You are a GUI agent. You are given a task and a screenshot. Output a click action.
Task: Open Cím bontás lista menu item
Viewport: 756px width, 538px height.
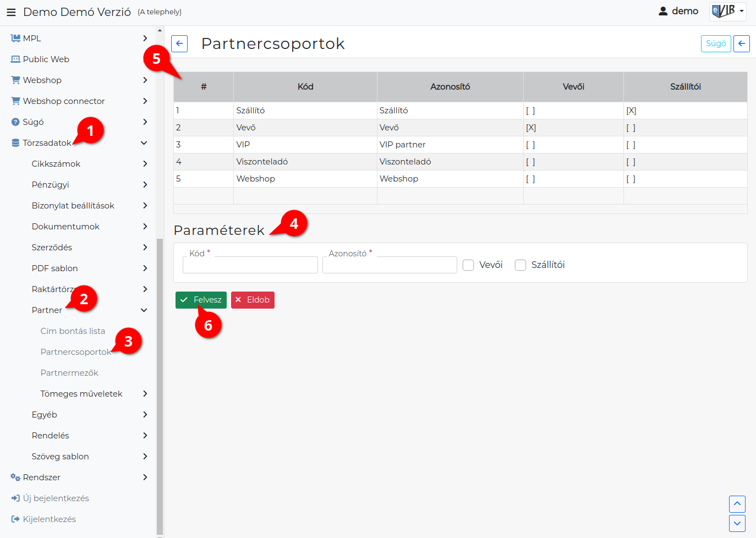pyautogui.click(x=73, y=331)
